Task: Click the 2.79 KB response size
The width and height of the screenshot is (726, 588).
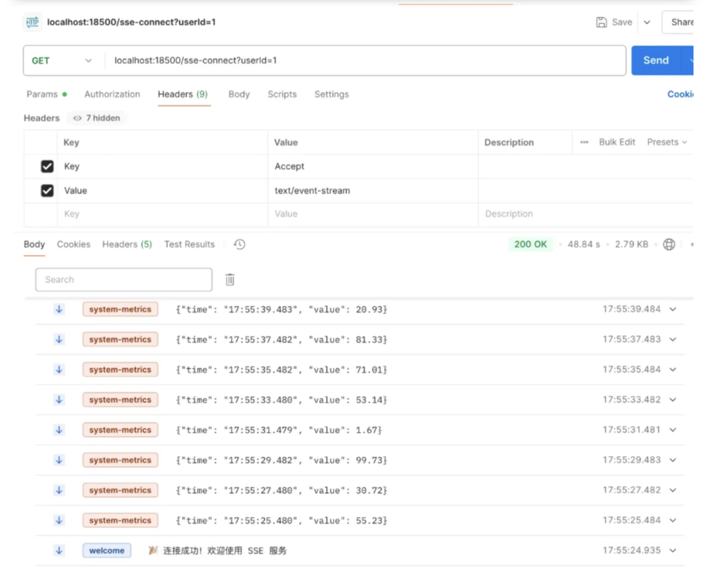Action: 631,244
